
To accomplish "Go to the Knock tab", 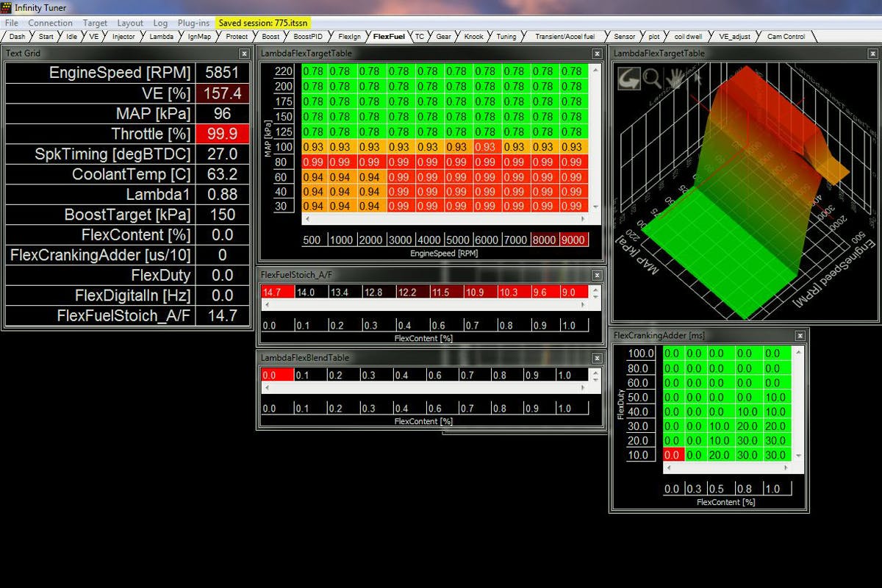I will pyautogui.click(x=474, y=36).
